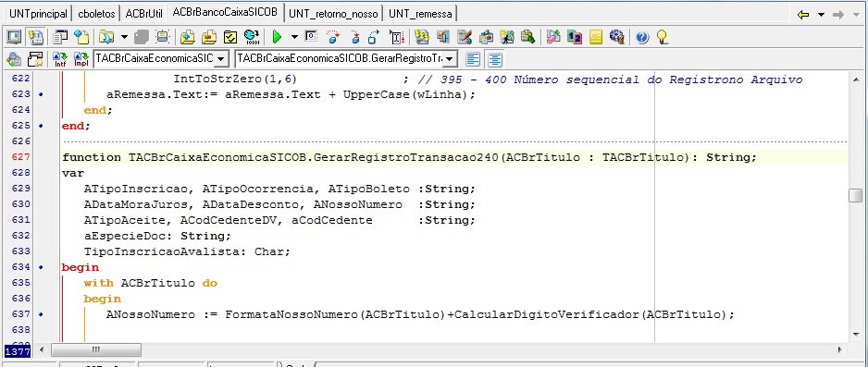Set breakpoint at line 634 gutter dot

click(41, 267)
